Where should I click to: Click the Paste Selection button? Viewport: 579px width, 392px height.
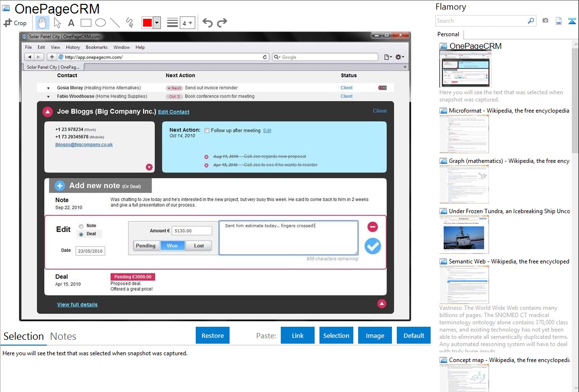point(336,335)
